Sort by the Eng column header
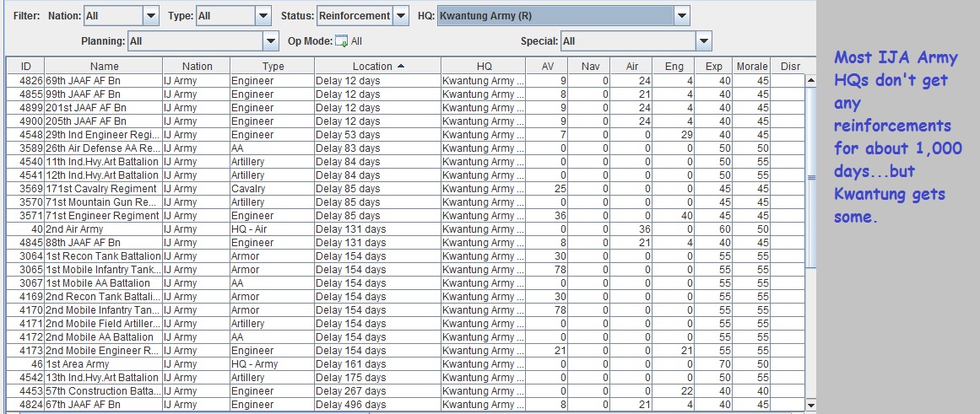 674,67
